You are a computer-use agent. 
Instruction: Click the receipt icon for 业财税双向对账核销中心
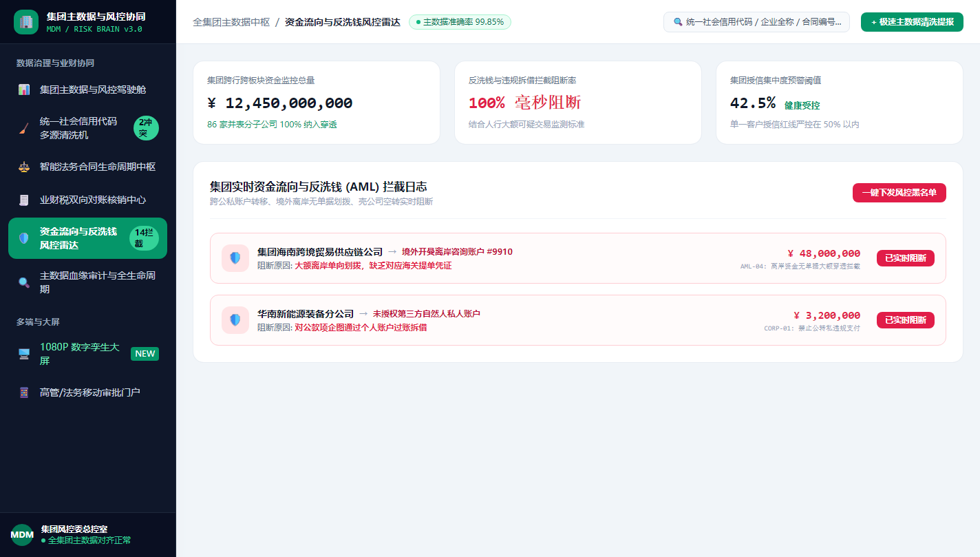pyautogui.click(x=24, y=200)
